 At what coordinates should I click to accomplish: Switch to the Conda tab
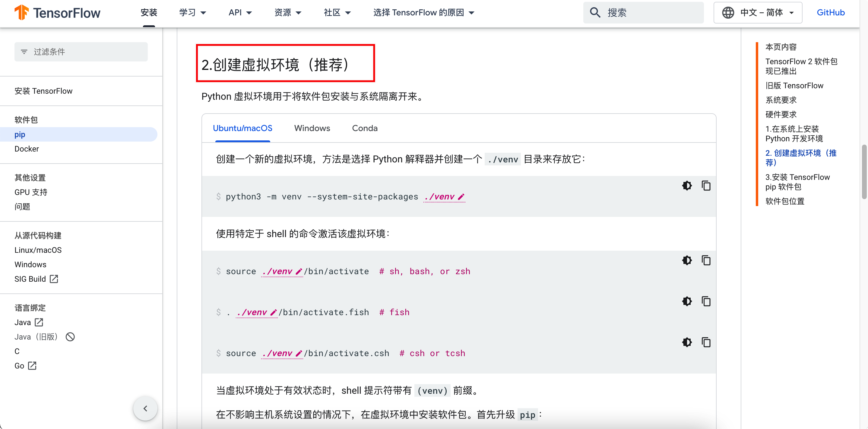tap(365, 128)
